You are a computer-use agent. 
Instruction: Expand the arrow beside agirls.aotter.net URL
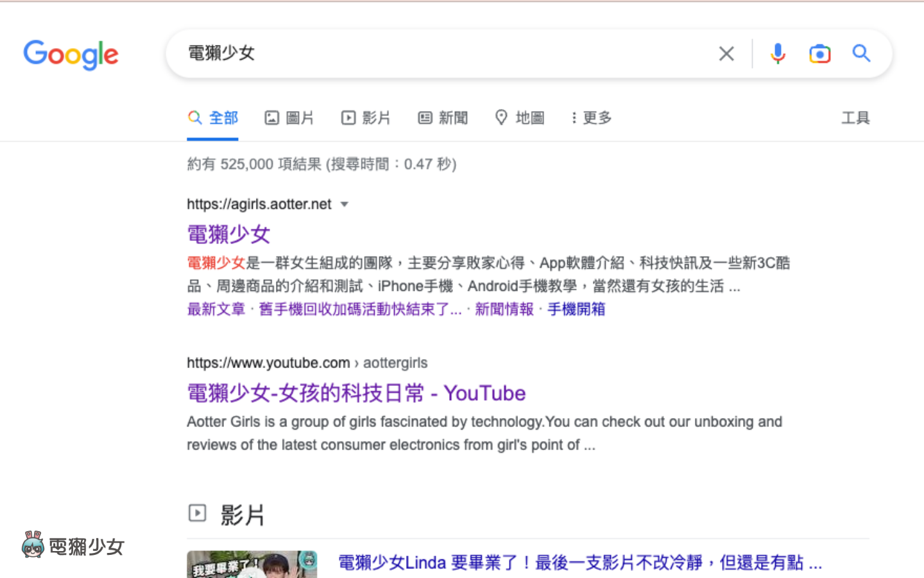tap(345, 205)
